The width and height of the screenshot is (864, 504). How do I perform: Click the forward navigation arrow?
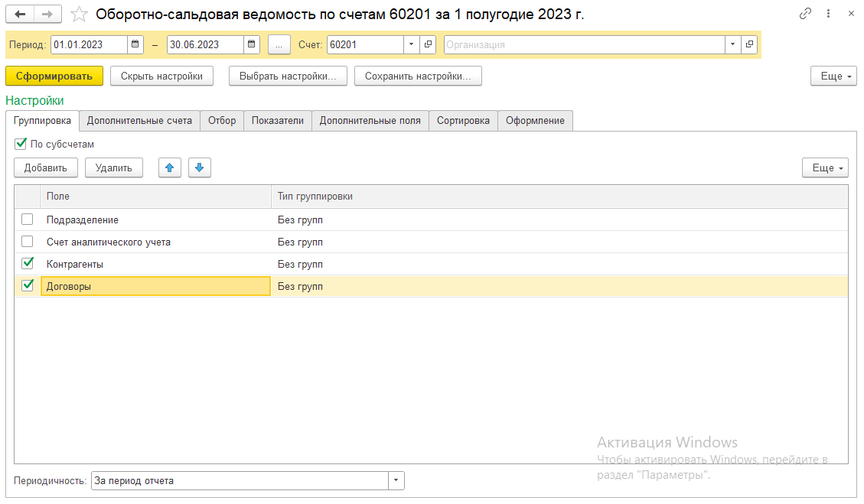(47, 14)
